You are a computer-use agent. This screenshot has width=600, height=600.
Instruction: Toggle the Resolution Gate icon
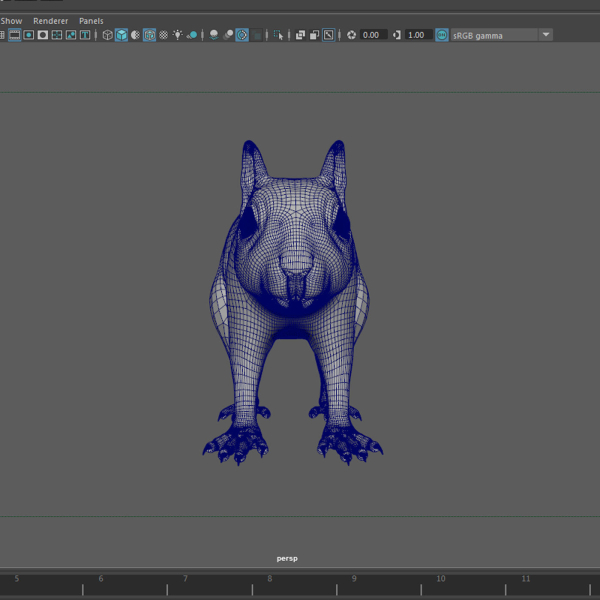[x=29, y=35]
